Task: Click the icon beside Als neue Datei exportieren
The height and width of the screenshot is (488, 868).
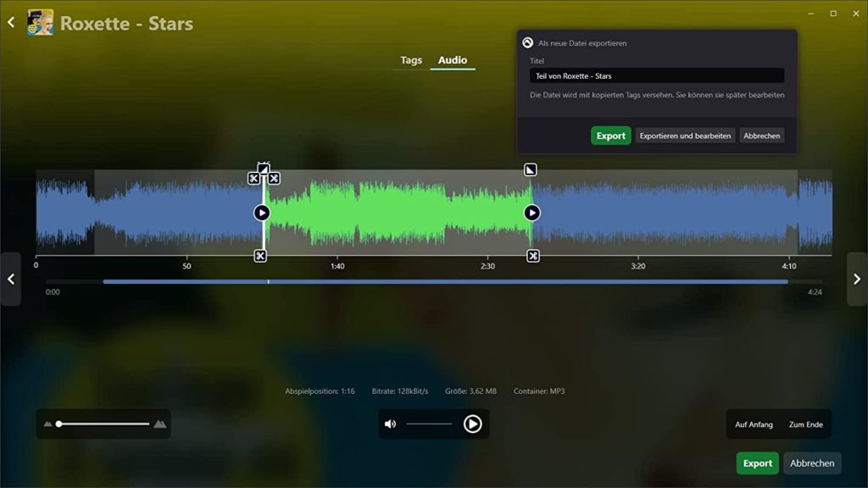Action: (527, 42)
